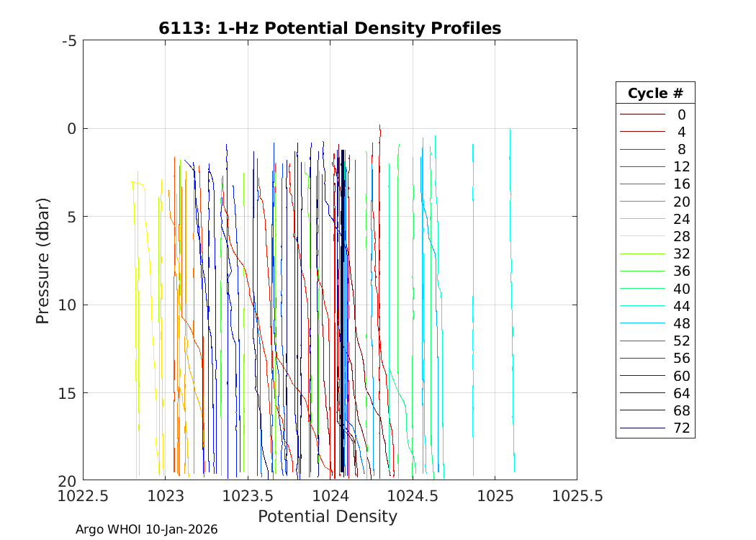
Task: Click the legend entry number 72
Action: [x=681, y=428]
